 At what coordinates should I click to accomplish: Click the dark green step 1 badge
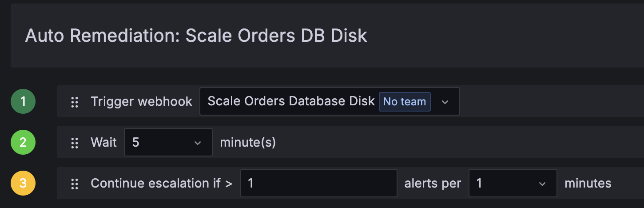pos(23,102)
